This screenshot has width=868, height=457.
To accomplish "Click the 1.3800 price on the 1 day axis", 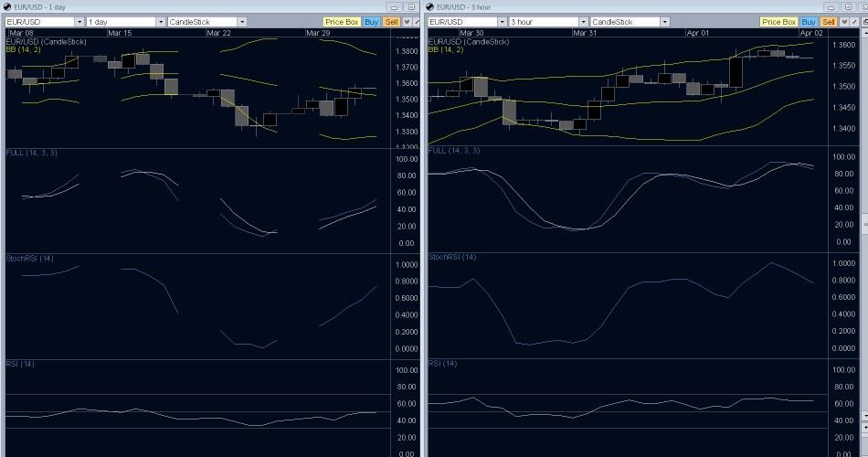I will (407, 51).
